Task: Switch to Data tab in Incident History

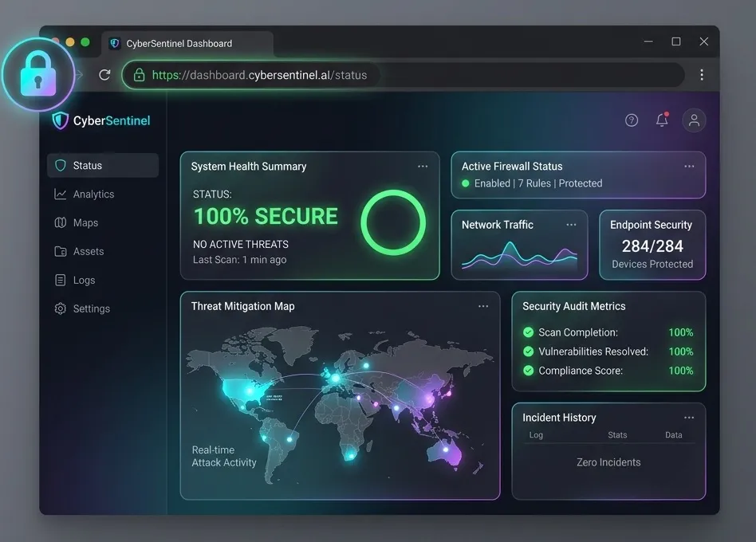Action: click(x=674, y=435)
